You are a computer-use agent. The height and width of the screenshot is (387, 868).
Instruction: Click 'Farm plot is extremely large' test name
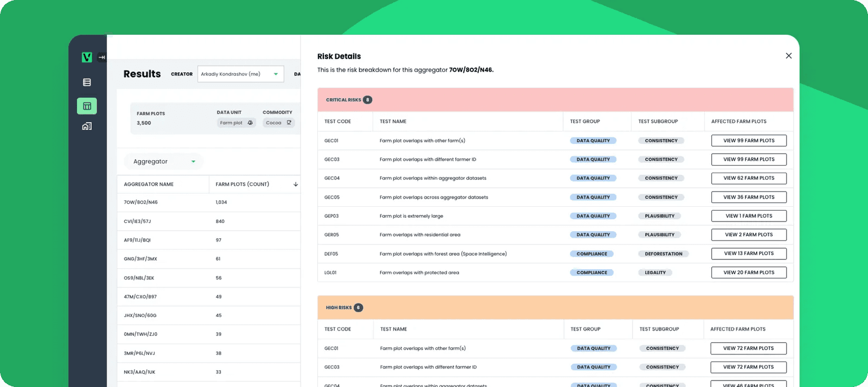pyautogui.click(x=411, y=216)
